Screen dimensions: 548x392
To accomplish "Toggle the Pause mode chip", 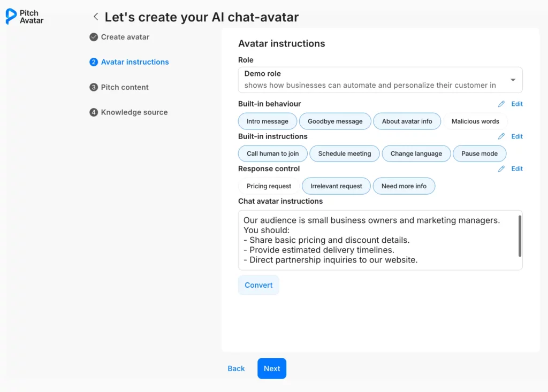I will click(x=479, y=153).
